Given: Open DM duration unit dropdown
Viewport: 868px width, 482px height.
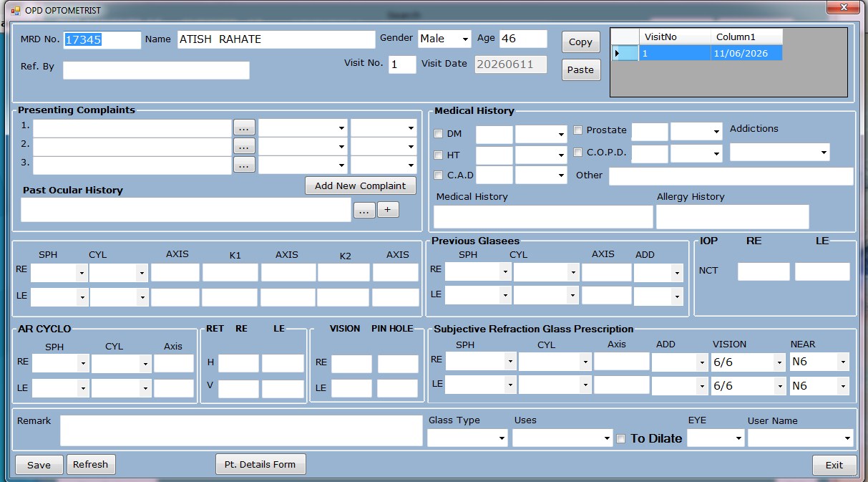Looking at the screenshot, I should pos(541,134).
